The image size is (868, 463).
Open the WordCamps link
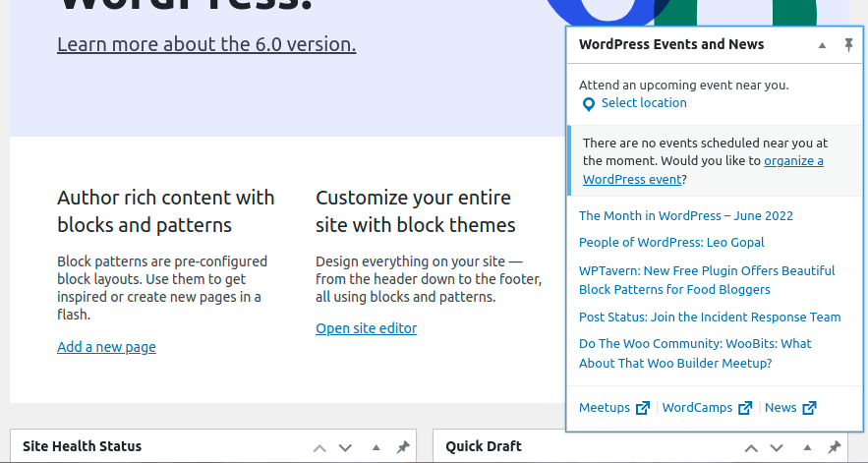(x=697, y=408)
